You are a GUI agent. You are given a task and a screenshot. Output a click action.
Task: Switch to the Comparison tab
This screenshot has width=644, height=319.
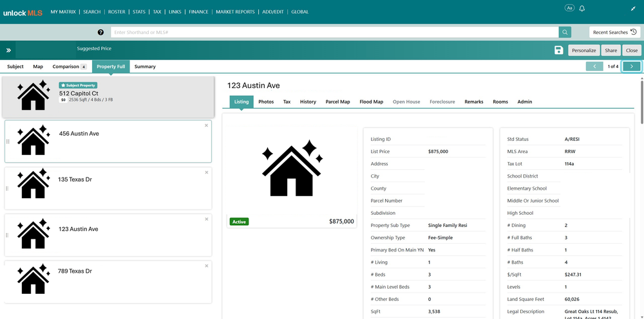pyautogui.click(x=70, y=66)
